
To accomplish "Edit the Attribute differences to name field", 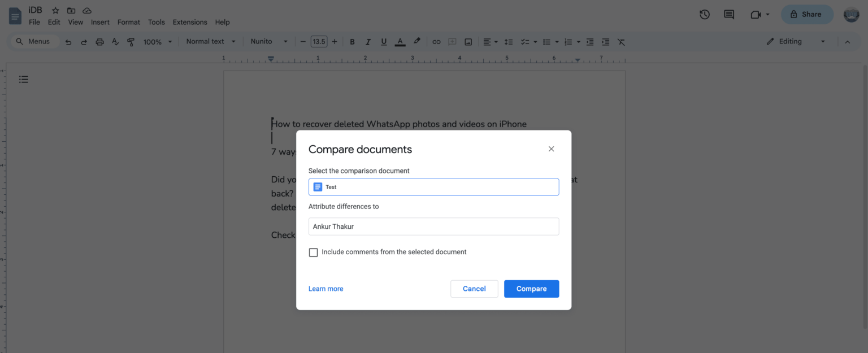I will 433,226.
